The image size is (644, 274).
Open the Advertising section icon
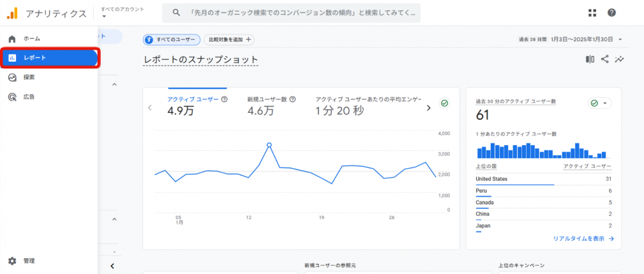[x=12, y=97]
